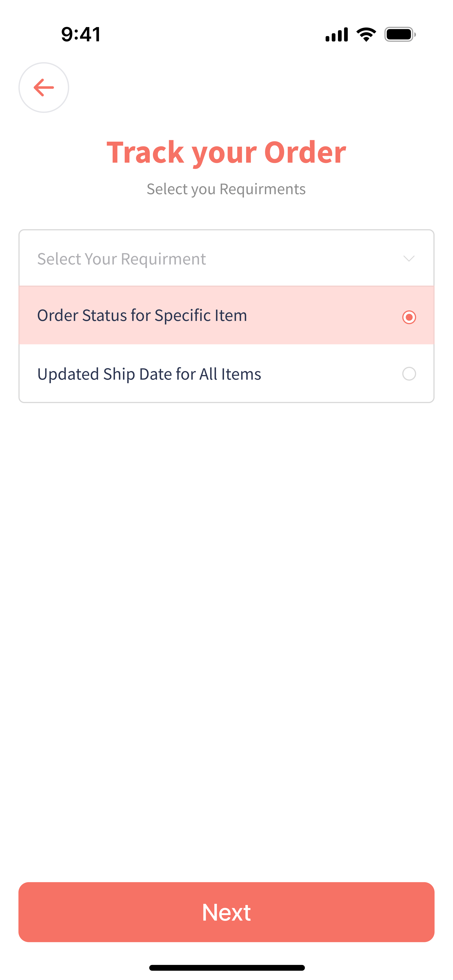Choose Updated Ship Date for All Items option

point(149,374)
